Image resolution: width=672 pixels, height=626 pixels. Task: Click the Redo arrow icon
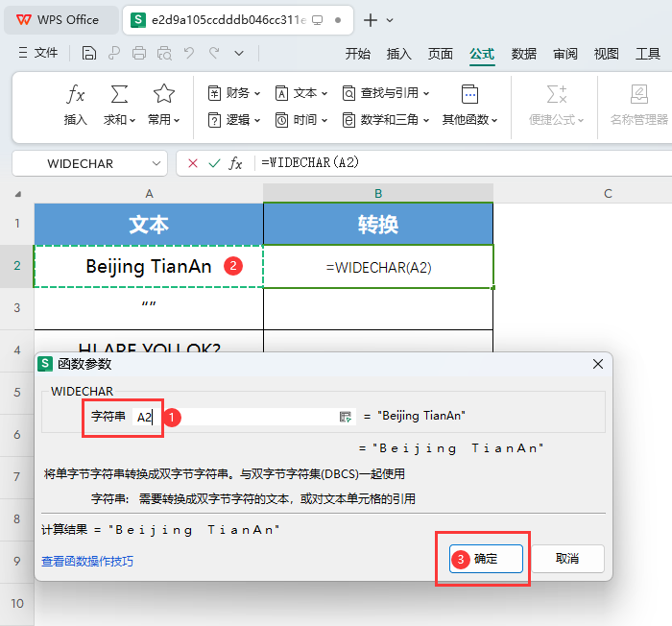click(214, 53)
